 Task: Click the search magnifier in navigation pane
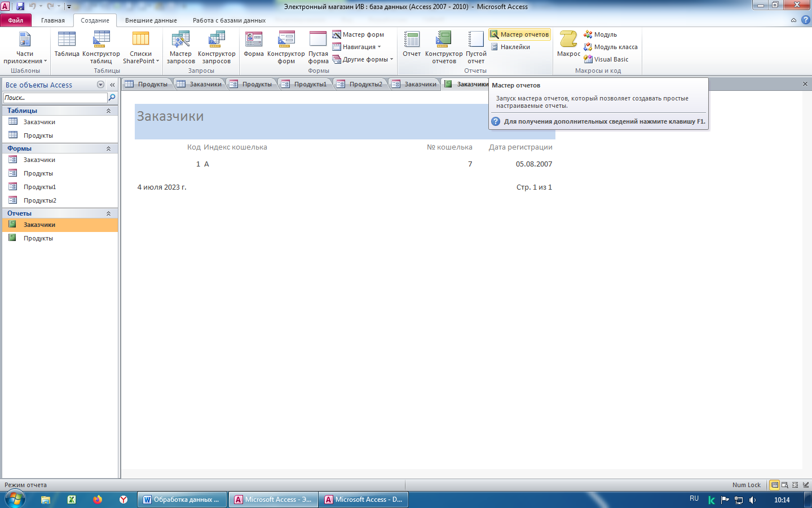click(112, 98)
